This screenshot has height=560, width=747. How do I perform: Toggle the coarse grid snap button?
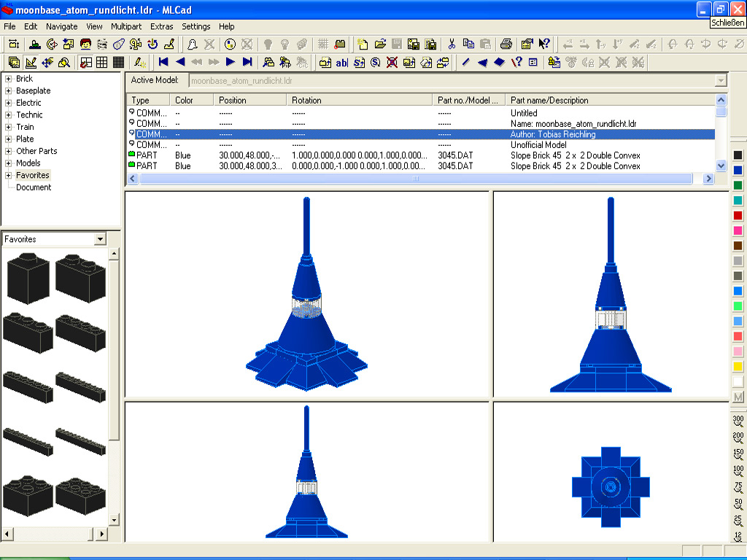[86, 62]
